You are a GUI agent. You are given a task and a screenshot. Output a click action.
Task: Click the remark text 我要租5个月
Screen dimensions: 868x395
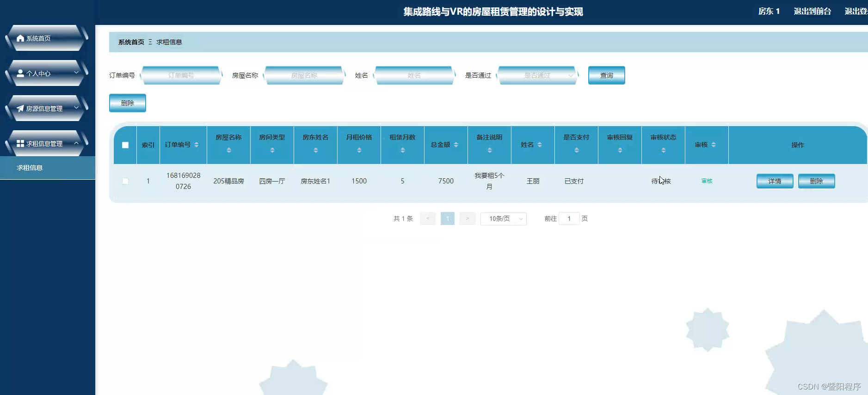[490, 181]
